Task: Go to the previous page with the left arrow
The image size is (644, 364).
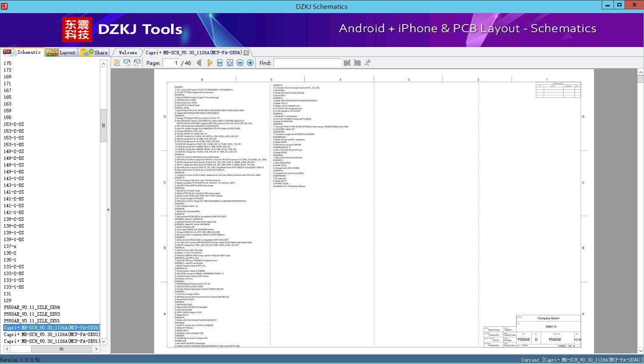Action: click(x=199, y=63)
